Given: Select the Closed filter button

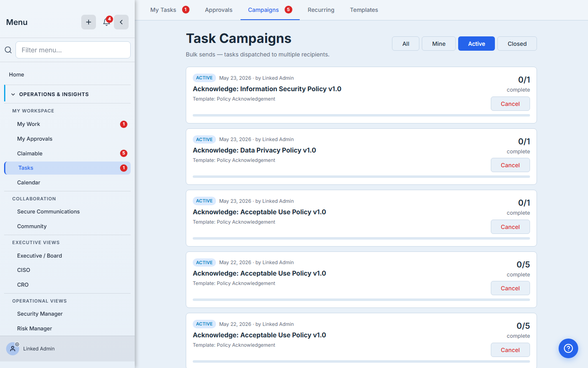Looking at the screenshot, I should (x=517, y=44).
